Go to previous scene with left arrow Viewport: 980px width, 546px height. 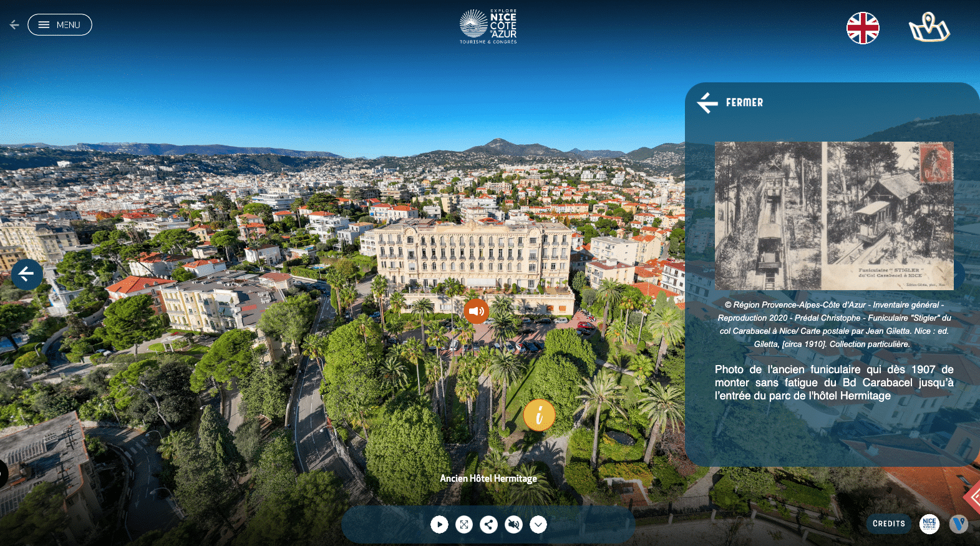(26, 274)
